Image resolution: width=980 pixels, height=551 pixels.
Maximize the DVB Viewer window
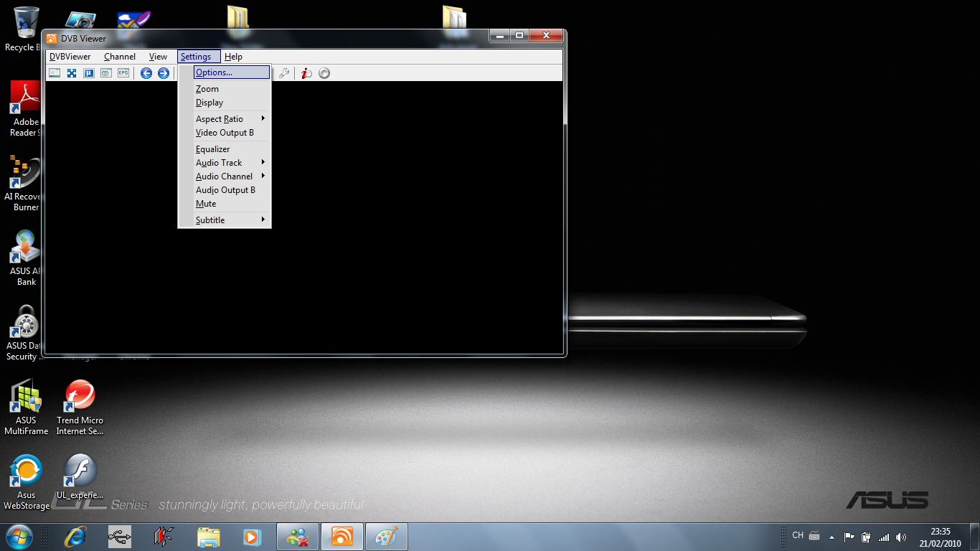(519, 35)
